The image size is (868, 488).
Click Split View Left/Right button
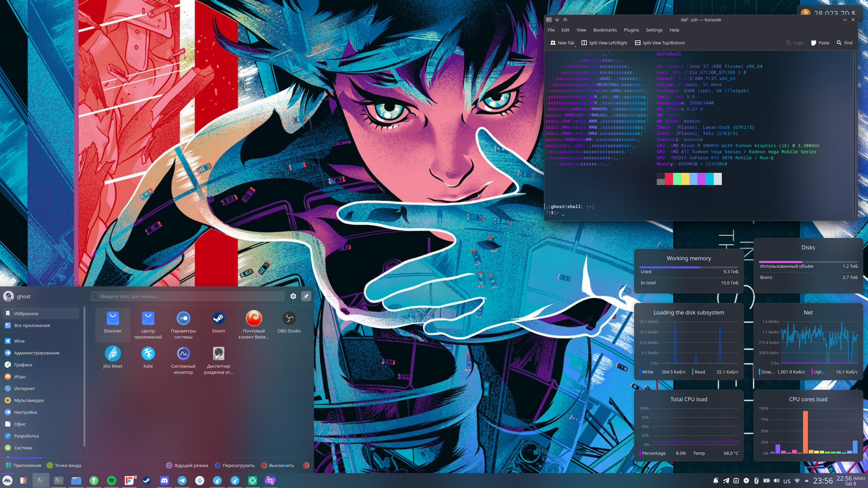[604, 43]
